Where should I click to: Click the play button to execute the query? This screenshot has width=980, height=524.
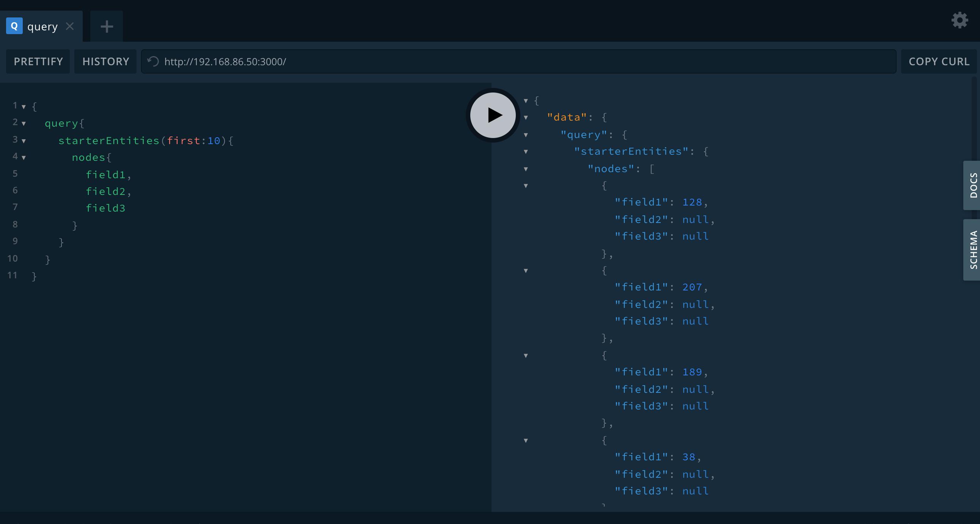point(492,115)
